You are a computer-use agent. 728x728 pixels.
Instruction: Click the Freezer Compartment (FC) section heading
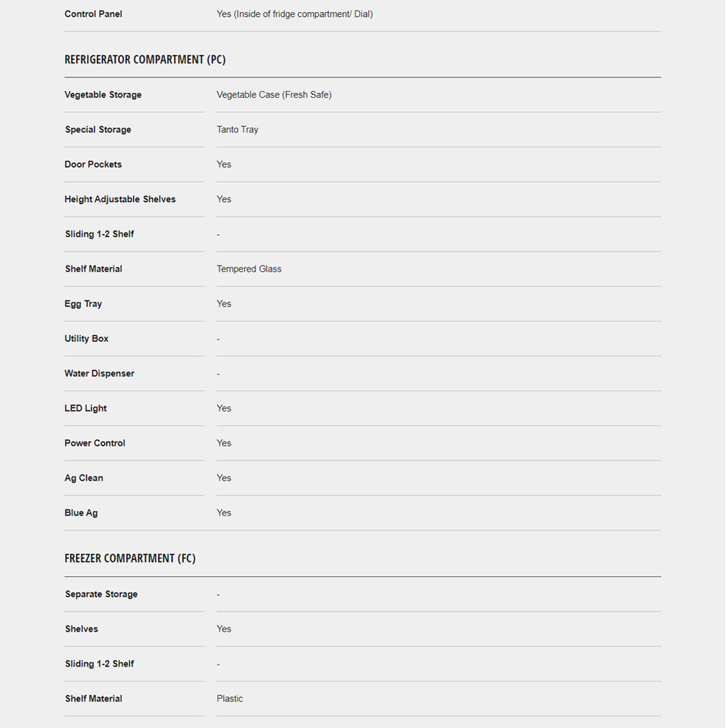[x=130, y=559]
